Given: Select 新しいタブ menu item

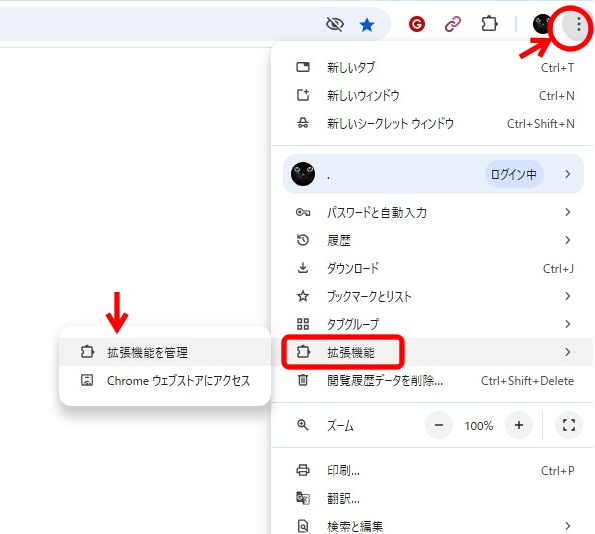Looking at the screenshot, I should point(432,68).
